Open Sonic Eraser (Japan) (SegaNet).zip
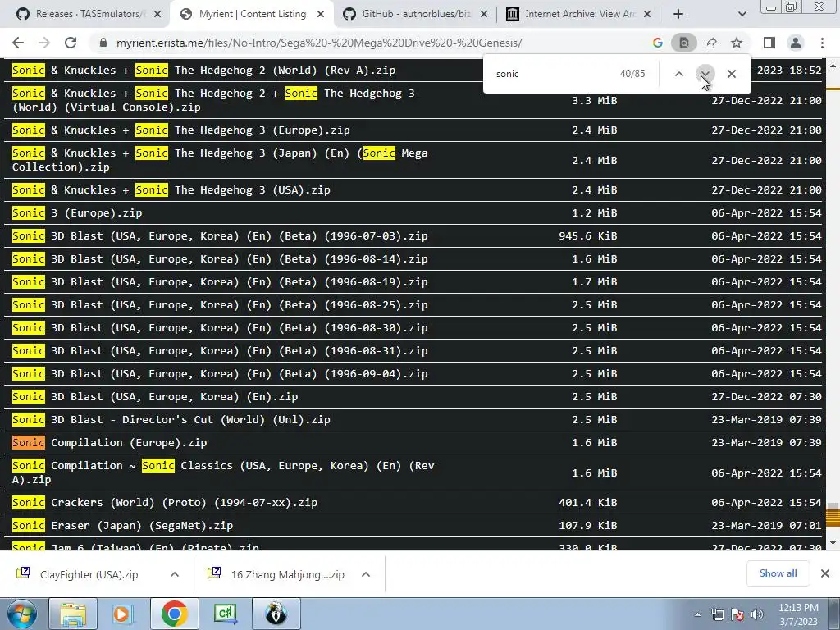Image resolution: width=840 pixels, height=630 pixels. pyautogui.click(x=122, y=526)
